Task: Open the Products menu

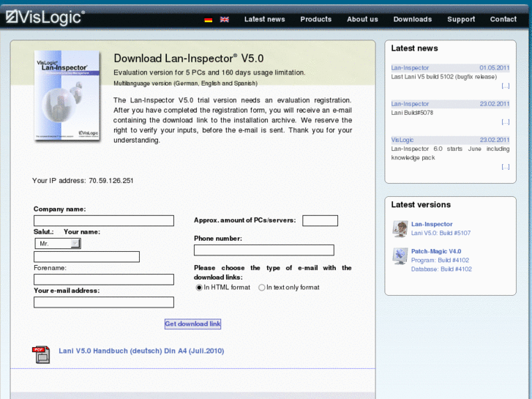Action: point(316,19)
